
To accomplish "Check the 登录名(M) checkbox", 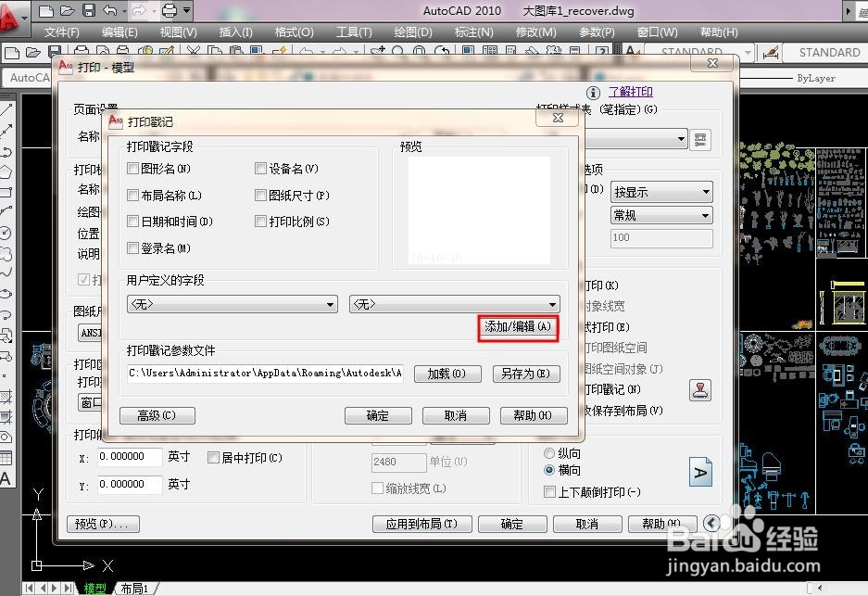I will (x=132, y=248).
